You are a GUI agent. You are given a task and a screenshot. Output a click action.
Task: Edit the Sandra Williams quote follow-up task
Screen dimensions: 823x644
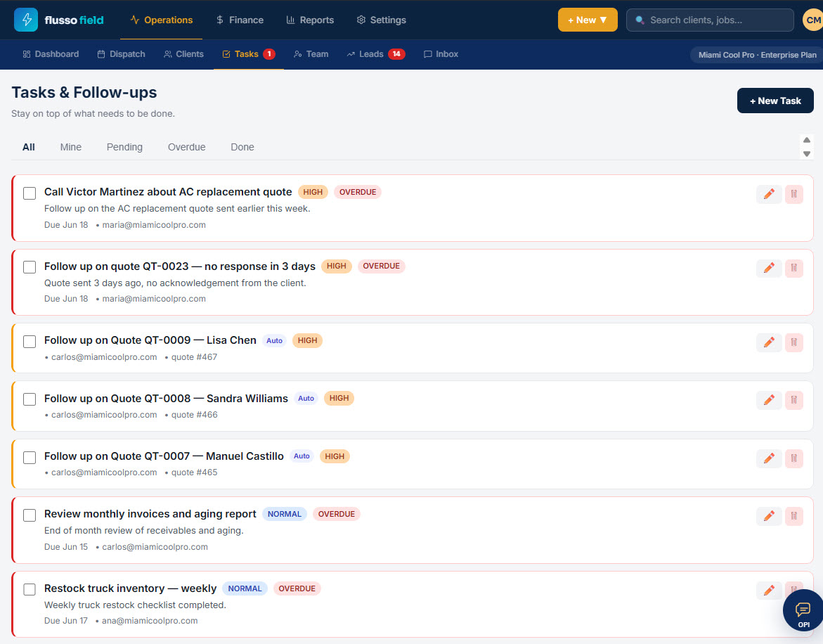tap(769, 401)
